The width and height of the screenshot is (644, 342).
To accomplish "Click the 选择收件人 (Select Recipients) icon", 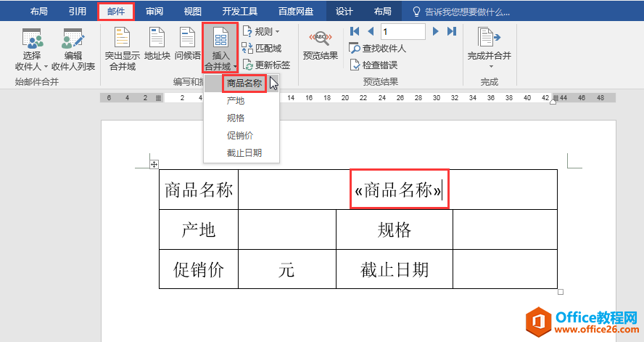I will [31, 39].
